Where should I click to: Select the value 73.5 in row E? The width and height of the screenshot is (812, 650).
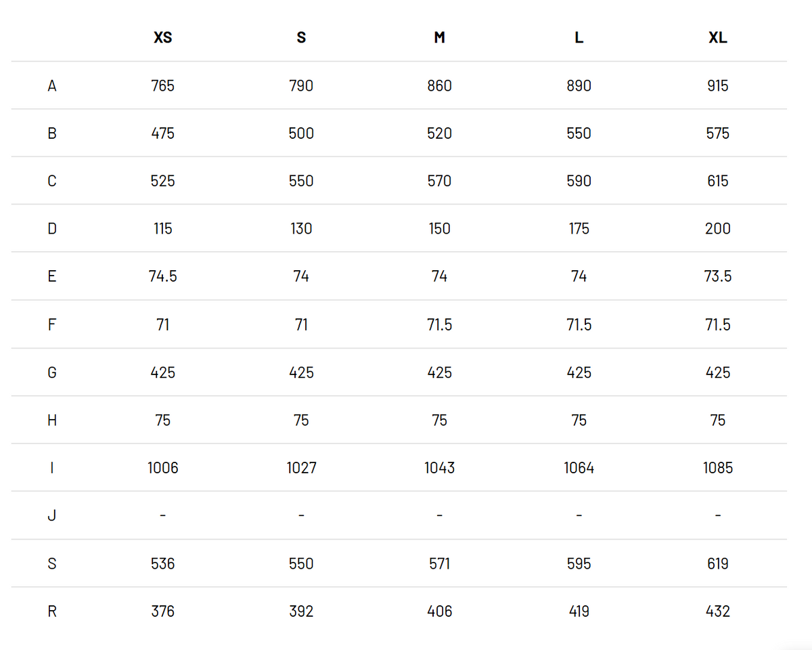pos(718,276)
